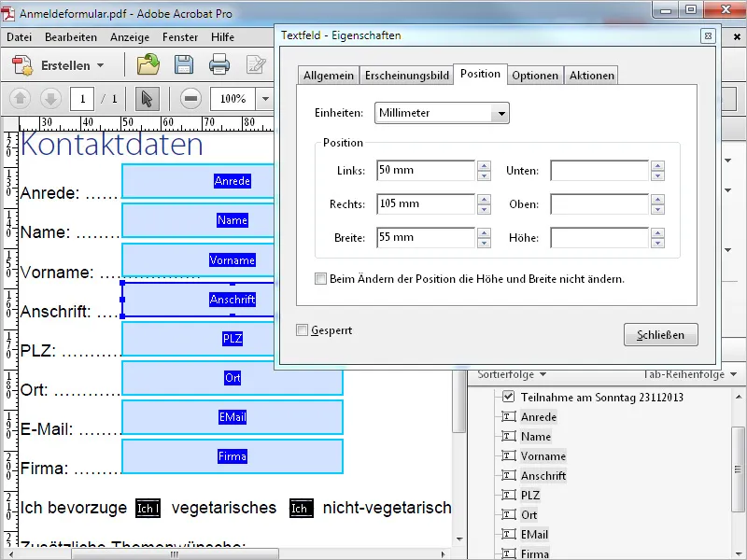Image resolution: width=747 pixels, height=560 pixels.
Task: Enable 'Beim Ändern der Position' checkbox
Action: coord(320,278)
